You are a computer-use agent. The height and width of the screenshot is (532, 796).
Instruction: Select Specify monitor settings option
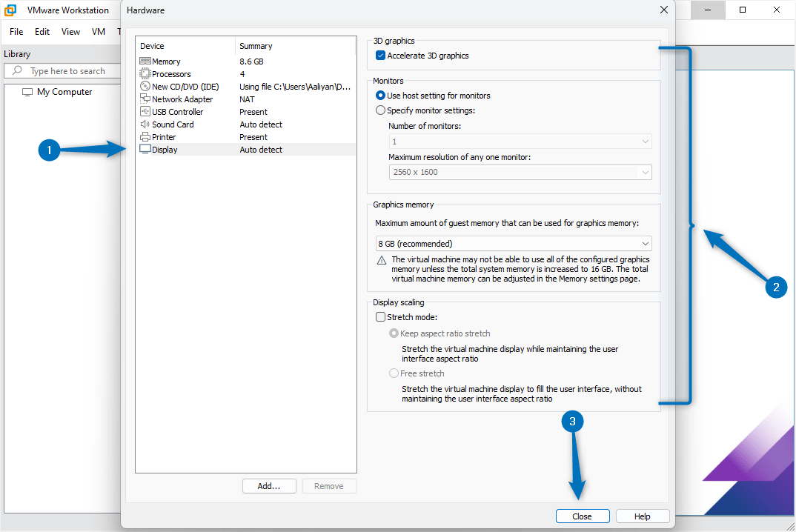point(380,109)
